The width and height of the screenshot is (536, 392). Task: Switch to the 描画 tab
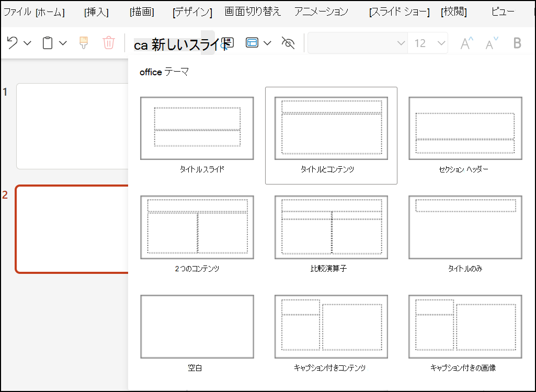point(142,13)
